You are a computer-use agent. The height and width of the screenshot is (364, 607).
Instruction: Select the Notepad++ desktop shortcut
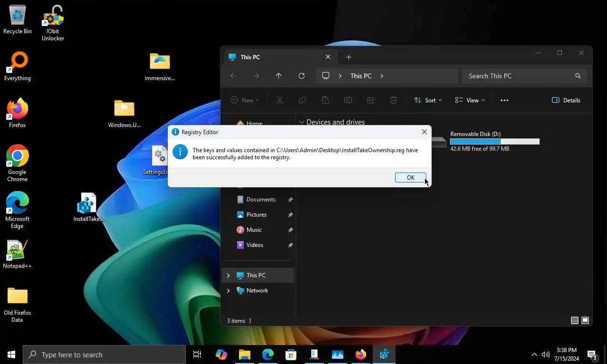(x=18, y=255)
